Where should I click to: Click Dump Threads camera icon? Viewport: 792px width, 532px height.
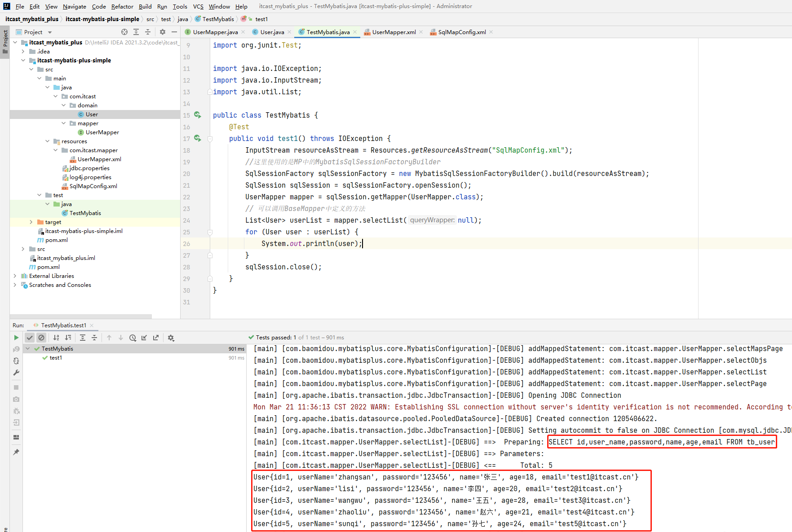coord(16,399)
